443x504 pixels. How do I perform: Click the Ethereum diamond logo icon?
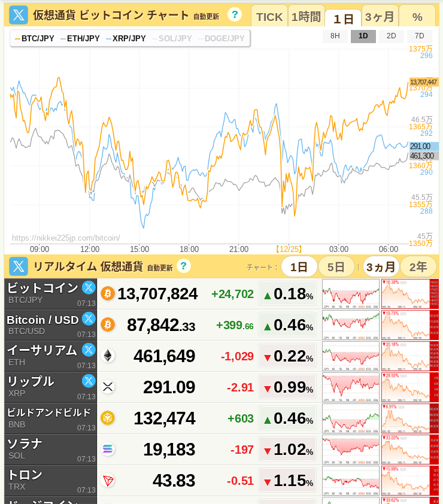(x=108, y=356)
